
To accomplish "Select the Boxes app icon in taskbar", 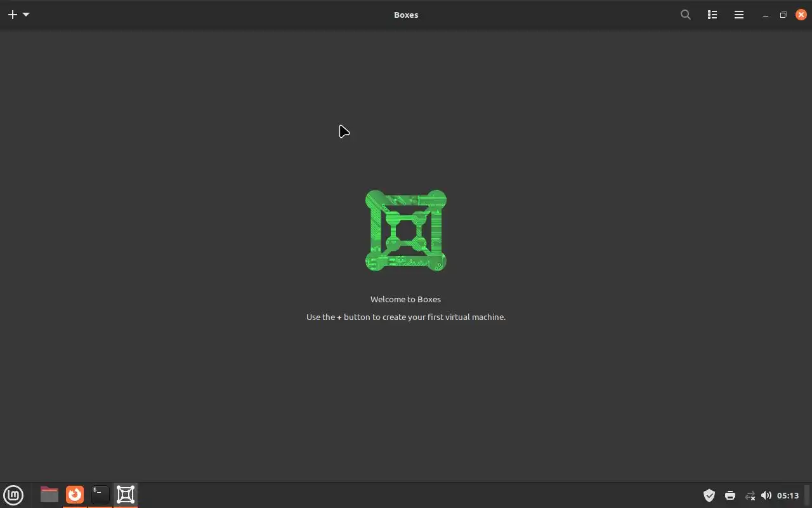I will (126, 495).
